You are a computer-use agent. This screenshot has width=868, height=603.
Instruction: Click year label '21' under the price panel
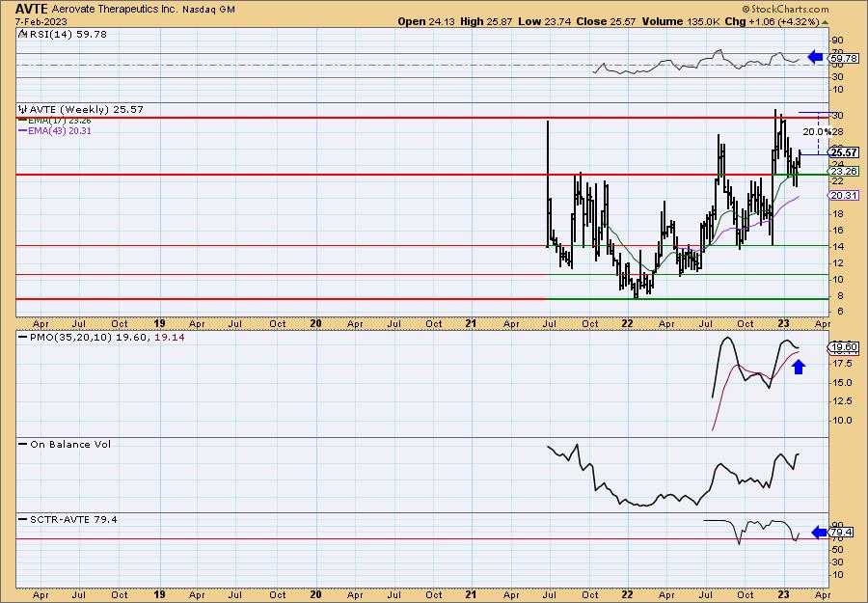point(471,323)
